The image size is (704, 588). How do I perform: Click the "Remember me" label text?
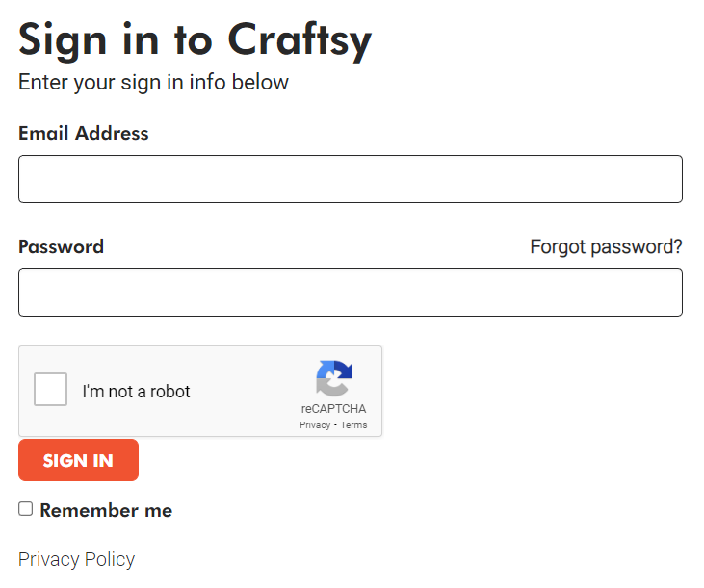pyautogui.click(x=106, y=511)
